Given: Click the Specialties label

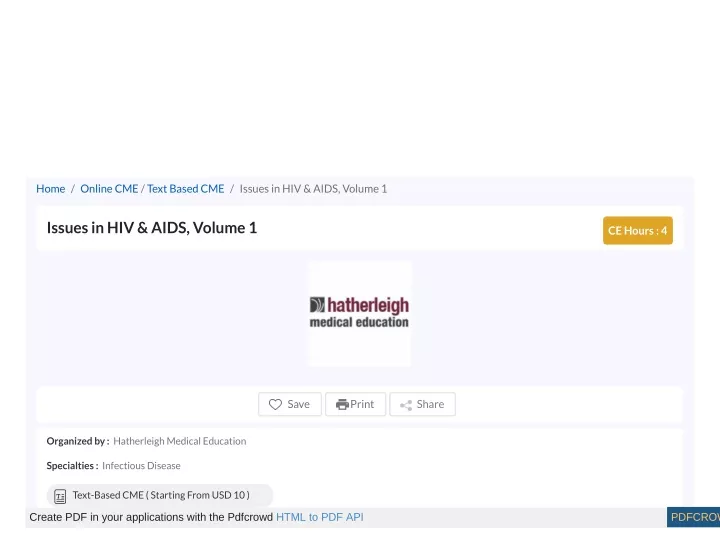Looking at the screenshot, I should (73, 466).
